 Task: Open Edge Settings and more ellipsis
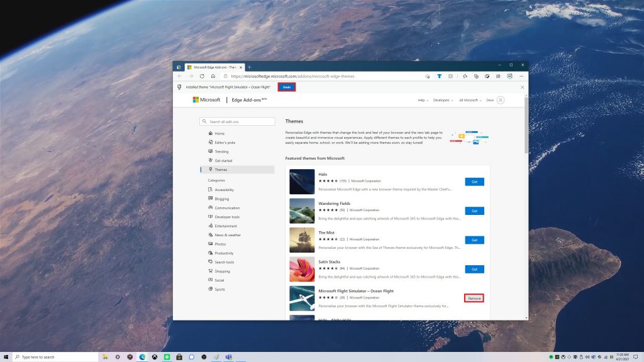click(521, 76)
